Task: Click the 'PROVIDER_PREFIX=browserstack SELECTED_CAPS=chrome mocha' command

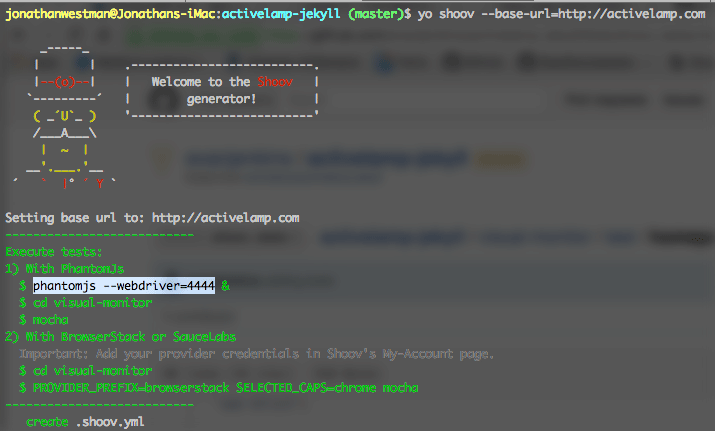Action: click(x=226, y=388)
